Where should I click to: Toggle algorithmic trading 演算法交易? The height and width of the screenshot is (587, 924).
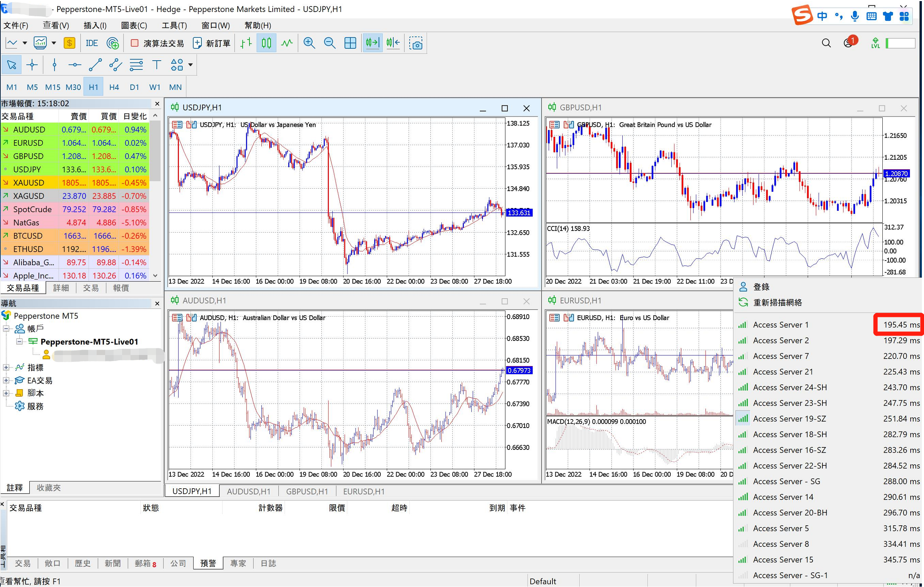pos(157,43)
